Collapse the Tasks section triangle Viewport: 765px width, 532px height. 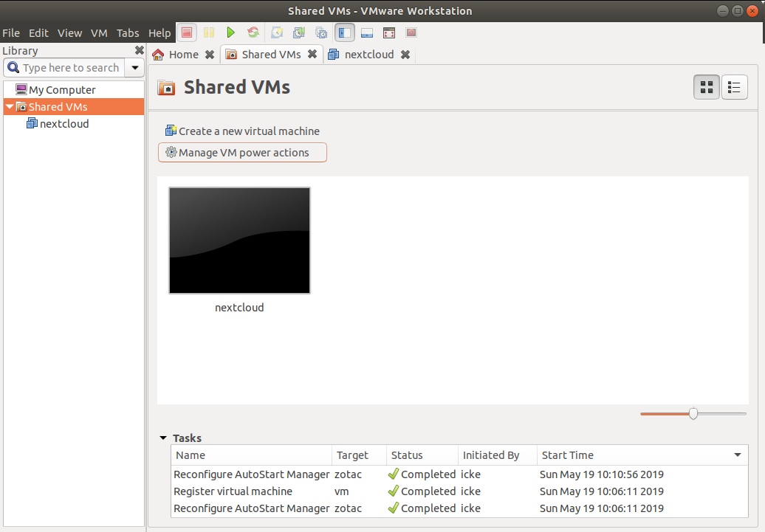(x=163, y=438)
